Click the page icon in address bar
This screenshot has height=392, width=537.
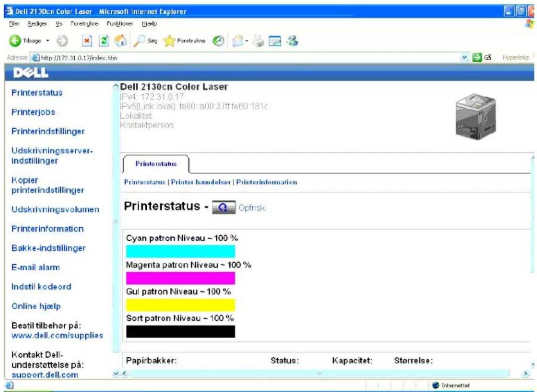(35, 58)
